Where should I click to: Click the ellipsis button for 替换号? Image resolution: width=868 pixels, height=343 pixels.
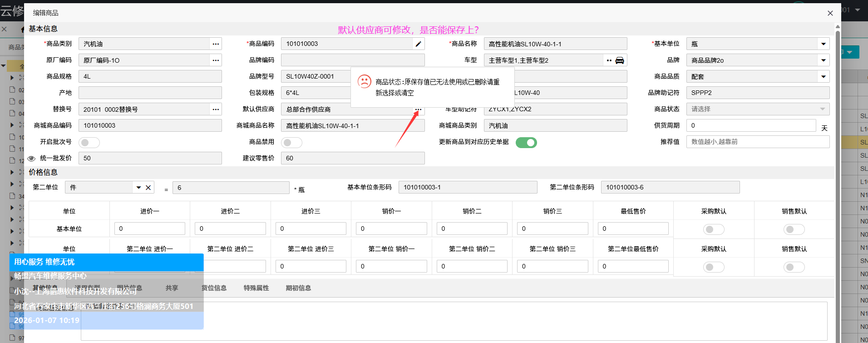(x=216, y=109)
